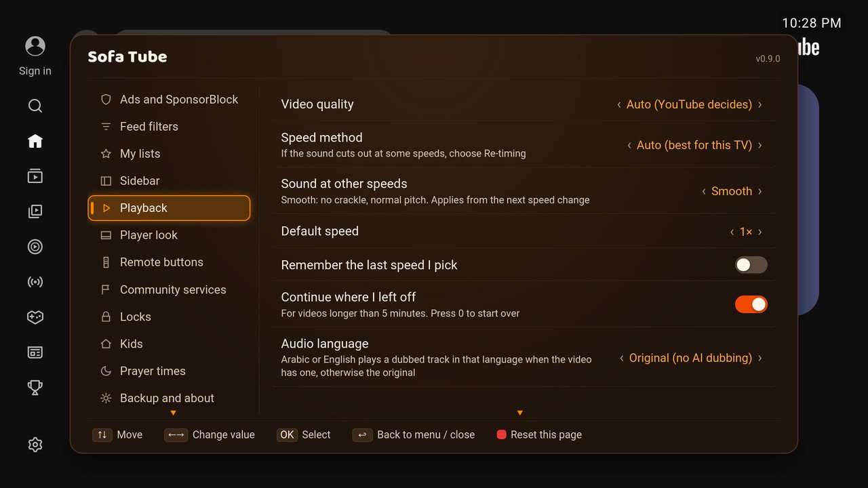Click the flag icon beside Community services

point(106,289)
